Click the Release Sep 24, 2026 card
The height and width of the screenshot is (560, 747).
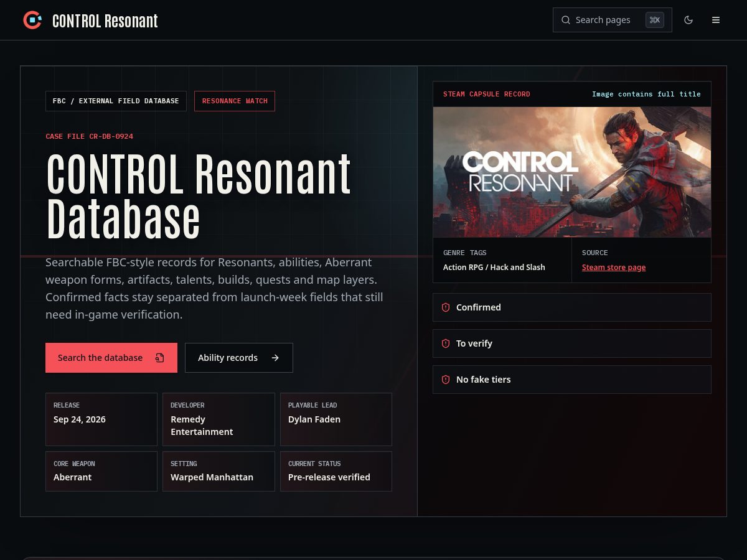[101, 419]
